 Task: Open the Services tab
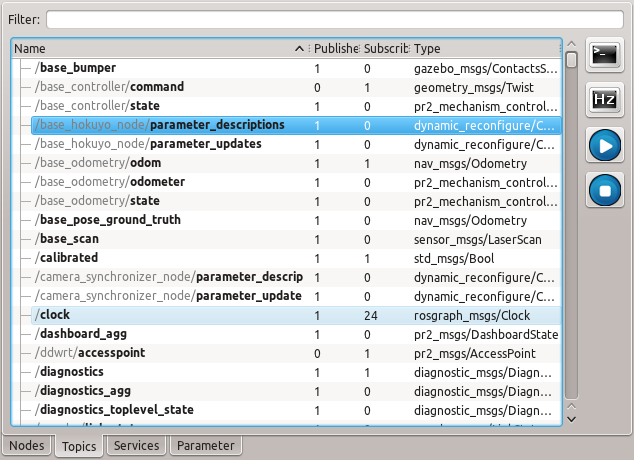136,445
